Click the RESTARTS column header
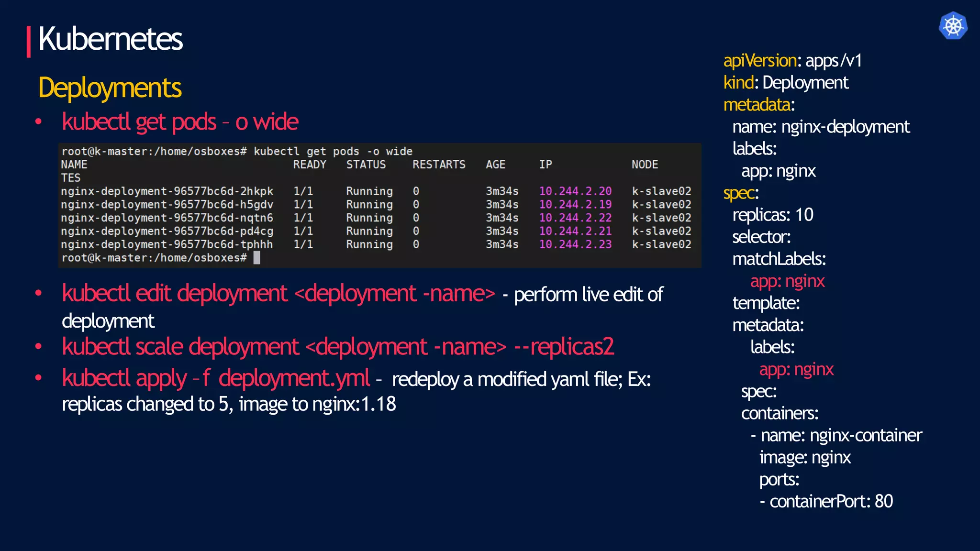The width and height of the screenshot is (980, 551). coord(439,165)
